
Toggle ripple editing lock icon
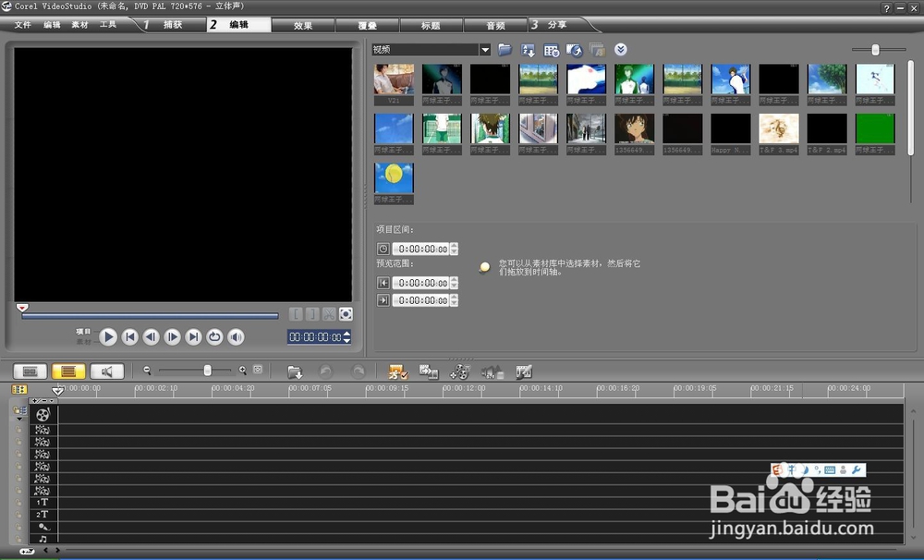[x=19, y=411]
